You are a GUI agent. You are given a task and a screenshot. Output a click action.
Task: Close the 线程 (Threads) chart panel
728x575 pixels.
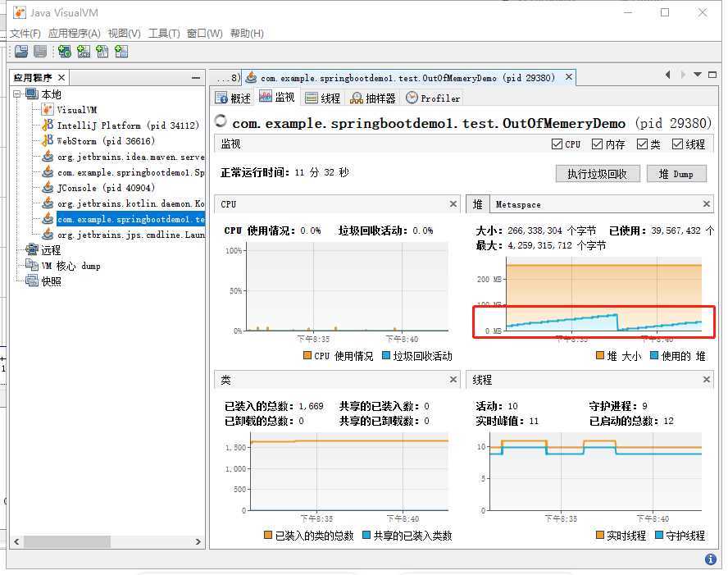point(707,380)
